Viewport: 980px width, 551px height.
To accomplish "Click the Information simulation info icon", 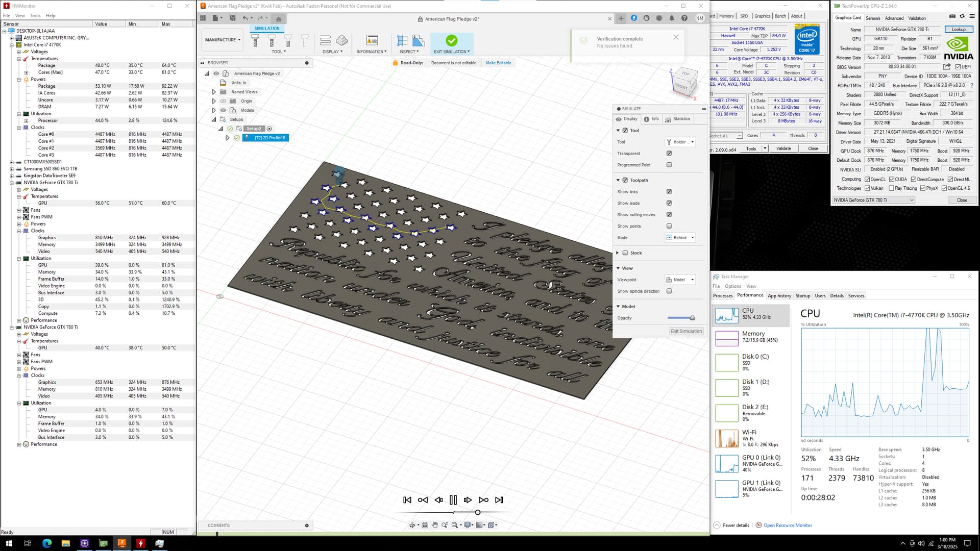I will (x=372, y=40).
